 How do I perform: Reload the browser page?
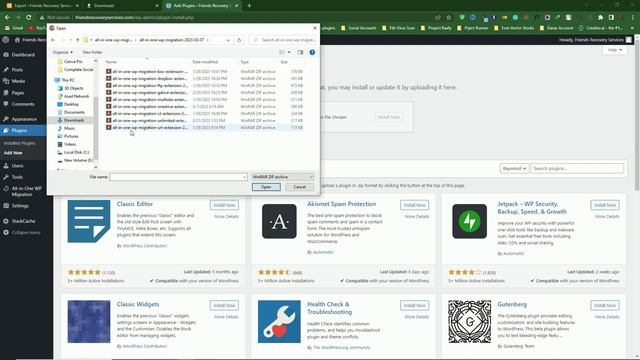[x=29, y=18]
